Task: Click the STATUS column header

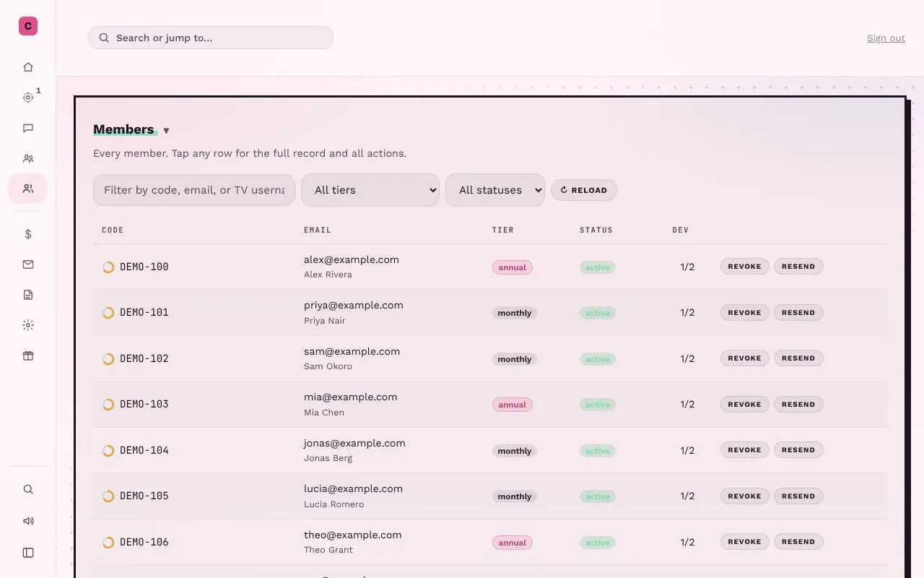Action: pos(596,230)
